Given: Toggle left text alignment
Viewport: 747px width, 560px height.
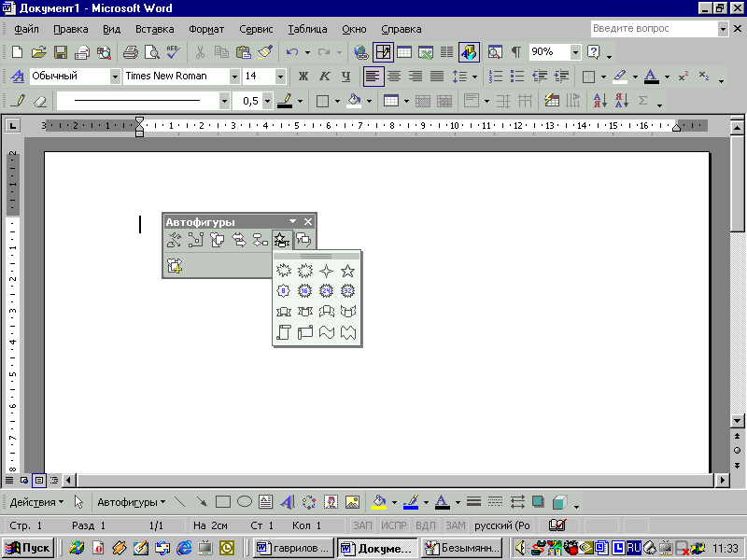Looking at the screenshot, I should [x=373, y=77].
